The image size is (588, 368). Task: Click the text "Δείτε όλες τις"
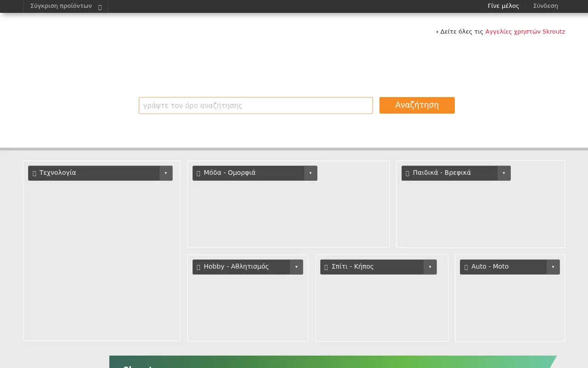462,32
